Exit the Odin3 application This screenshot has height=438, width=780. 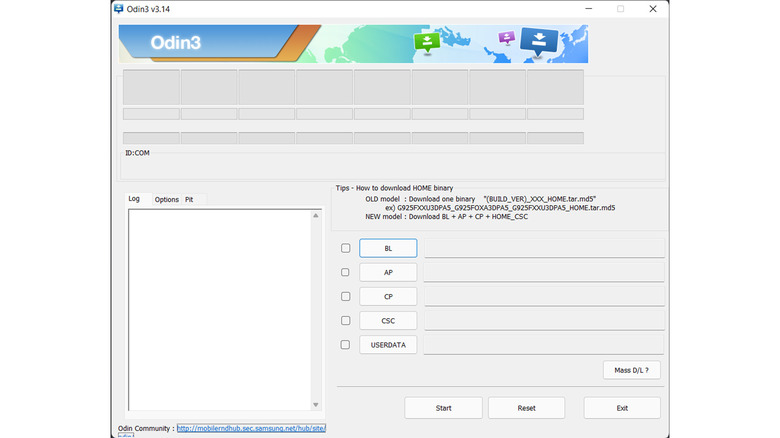(x=622, y=408)
